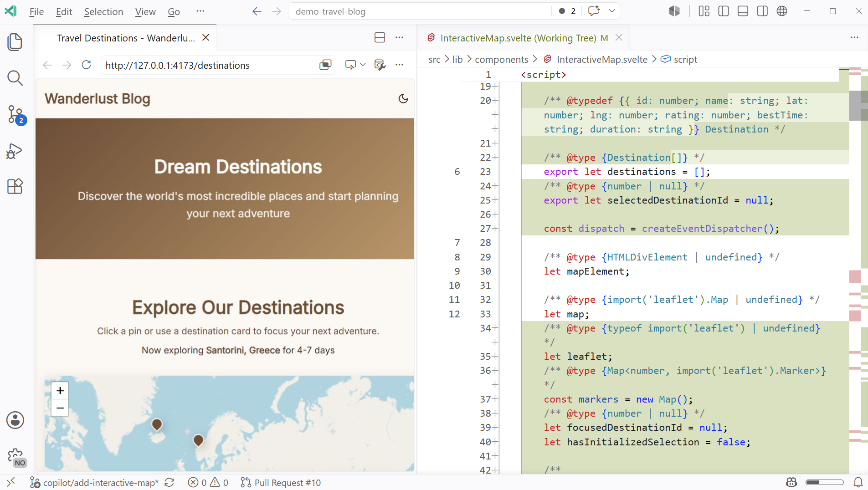The width and height of the screenshot is (868, 490).
Task: Open the Accounts menu in the activity bar
Action: pyautogui.click(x=15, y=420)
